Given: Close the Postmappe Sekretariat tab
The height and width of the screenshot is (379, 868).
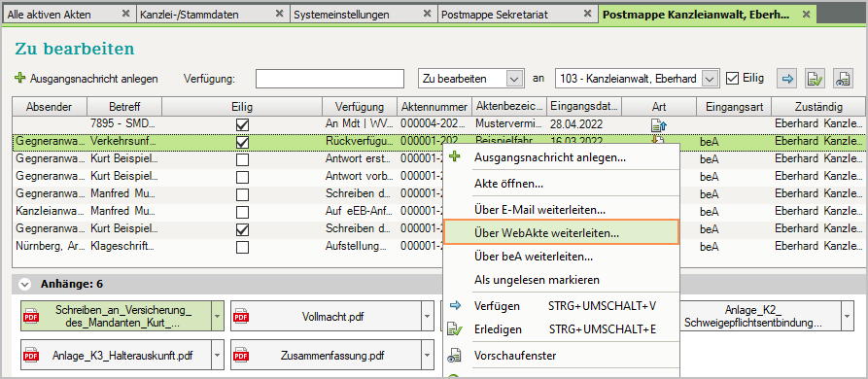Looking at the screenshot, I should click(x=588, y=14).
